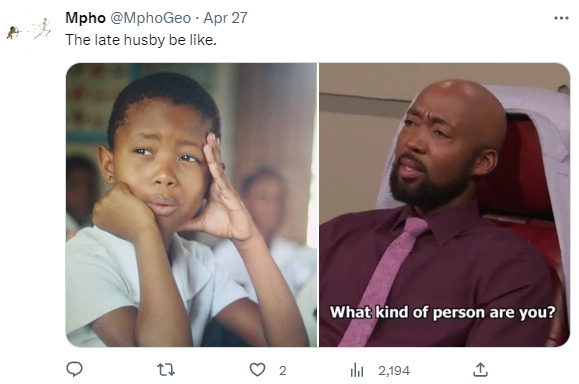This screenshot has width=579, height=384.
Task: Click the small lion figure in the avatar
Action: (x=13, y=32)
